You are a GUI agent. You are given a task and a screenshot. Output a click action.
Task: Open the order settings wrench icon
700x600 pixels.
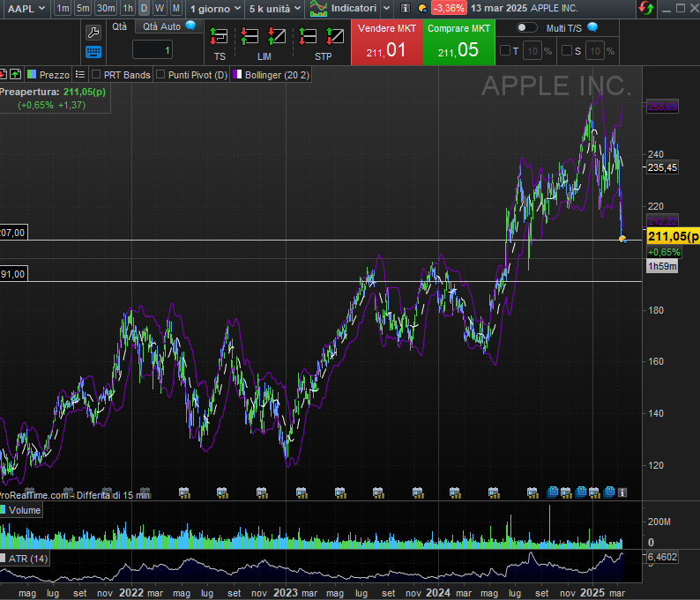93,33
